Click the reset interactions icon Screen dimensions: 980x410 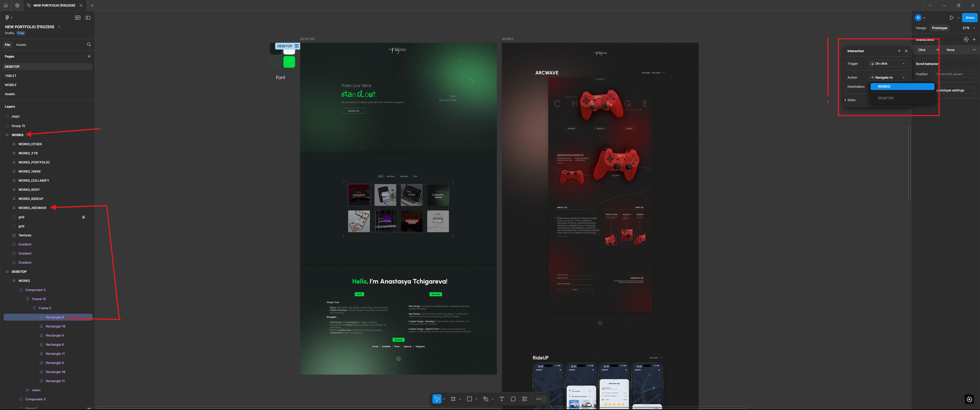coord(966,40)
